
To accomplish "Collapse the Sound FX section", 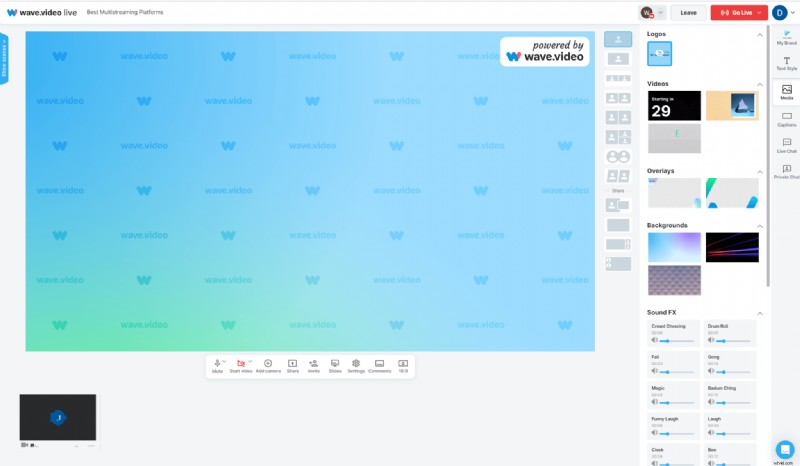I will pyautogui.click(x=760, y=313).
